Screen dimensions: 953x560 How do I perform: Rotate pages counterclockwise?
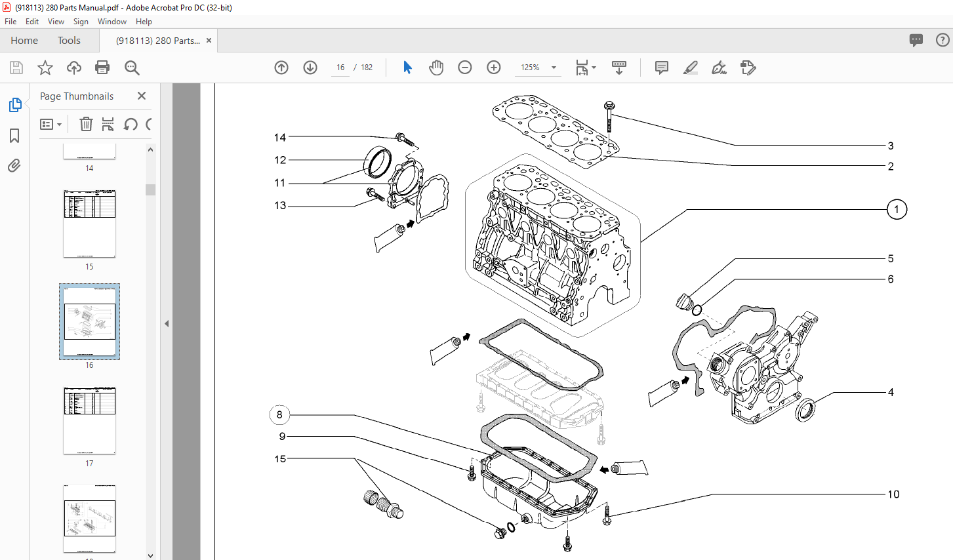pos(131,124)
